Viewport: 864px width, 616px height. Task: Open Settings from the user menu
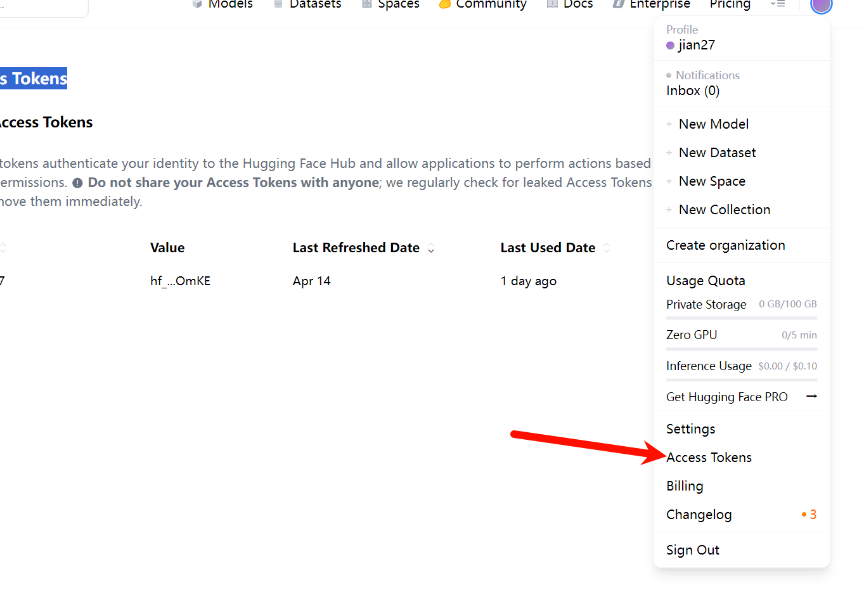tap(691, 429)
